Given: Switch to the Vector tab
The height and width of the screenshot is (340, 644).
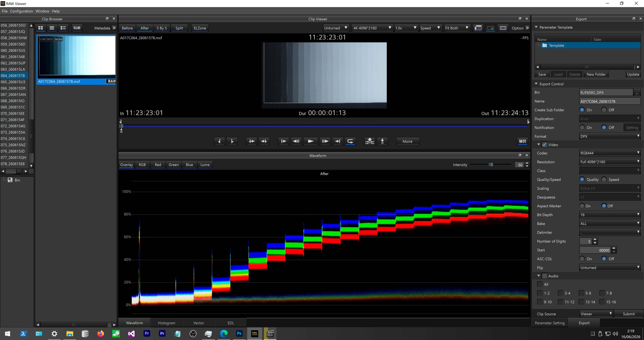Looking at the screenshot, I should [x=198, y=323].
